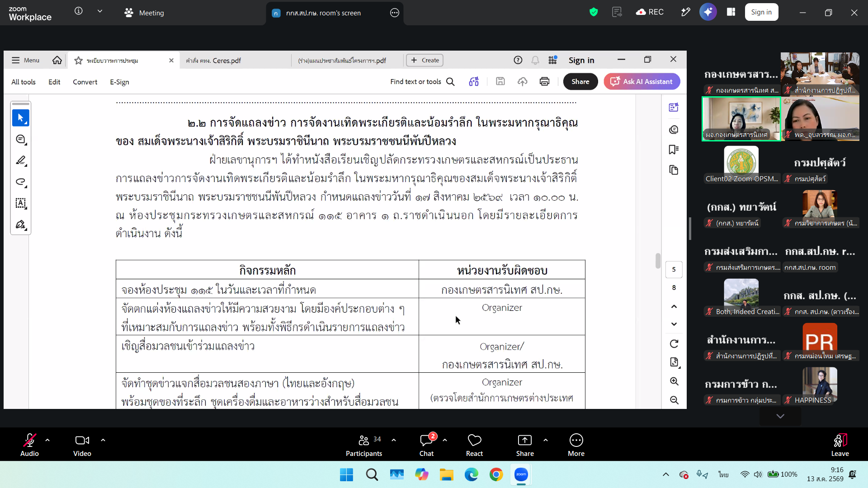Expand the participant gallery down chevron
This screenshot has width=868, height=488.
click(780, 416)
